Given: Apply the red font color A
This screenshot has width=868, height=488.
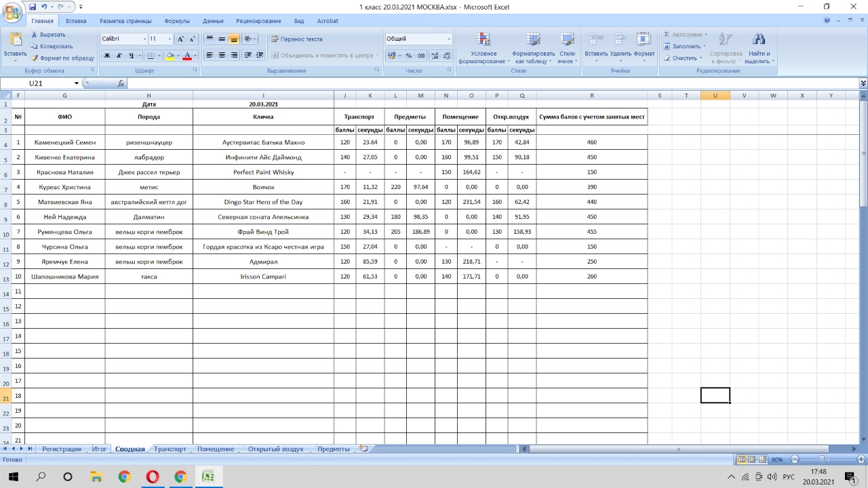Looking at the screenshot, I should pyautogui.click(x=188, y=56).
